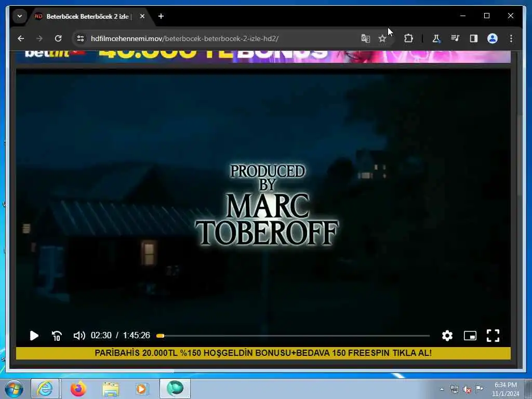Maximize the browser window
532x399 pixels.
point(486,16)
